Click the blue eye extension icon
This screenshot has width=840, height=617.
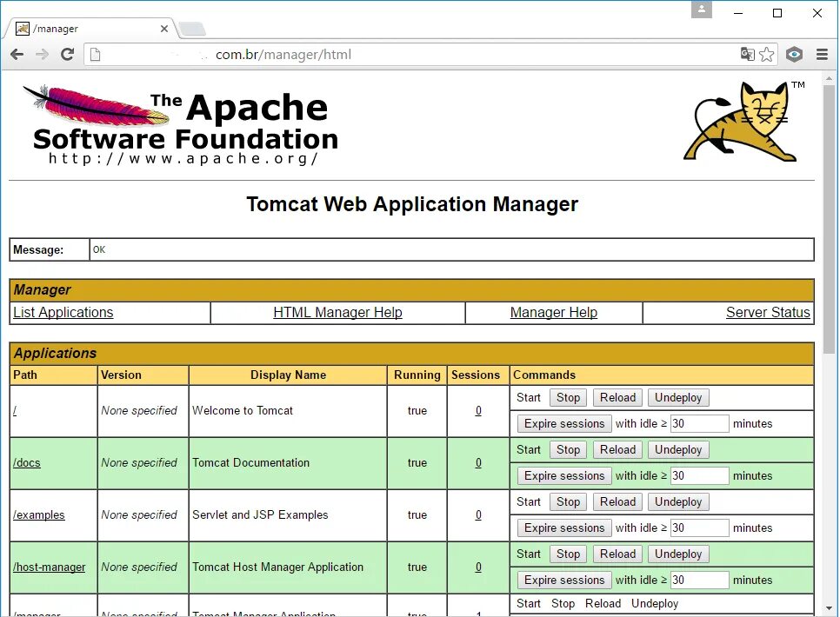click(794, 54)
